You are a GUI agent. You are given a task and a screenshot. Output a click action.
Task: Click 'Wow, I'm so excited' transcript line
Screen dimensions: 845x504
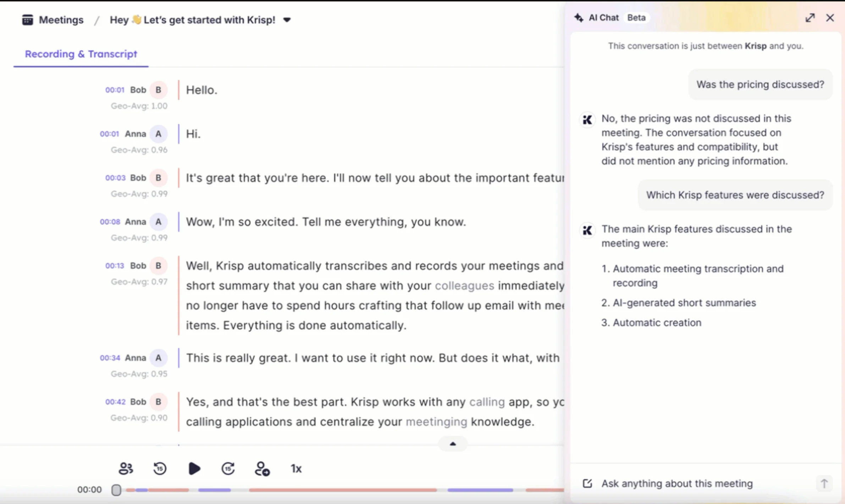pos(326,222)
